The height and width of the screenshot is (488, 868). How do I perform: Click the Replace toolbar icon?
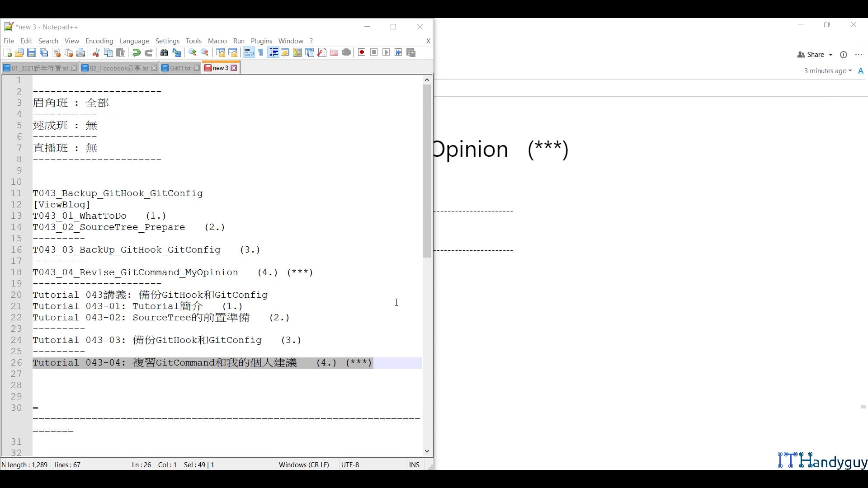(x=176, y=52)
